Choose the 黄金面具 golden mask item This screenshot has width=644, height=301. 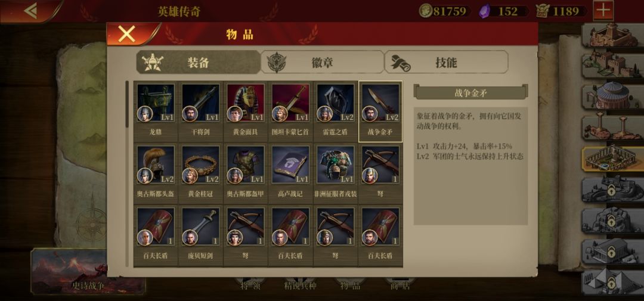click(x=246, y=111)
